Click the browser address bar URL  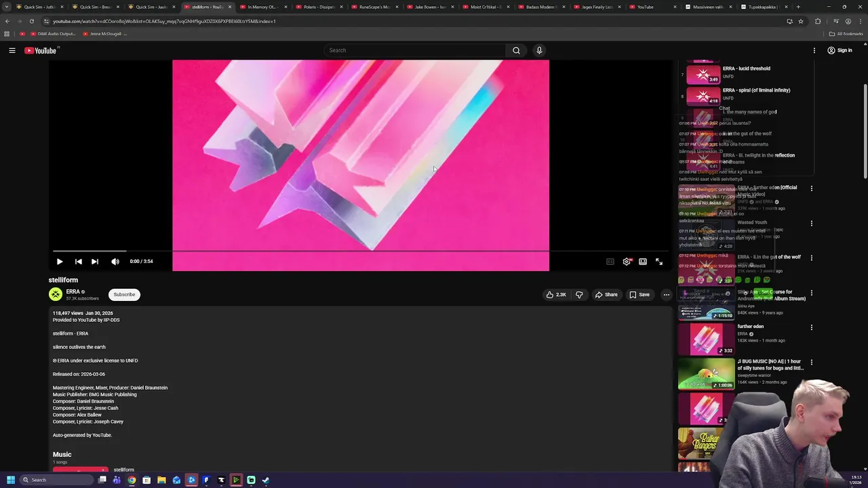[164, 21]
